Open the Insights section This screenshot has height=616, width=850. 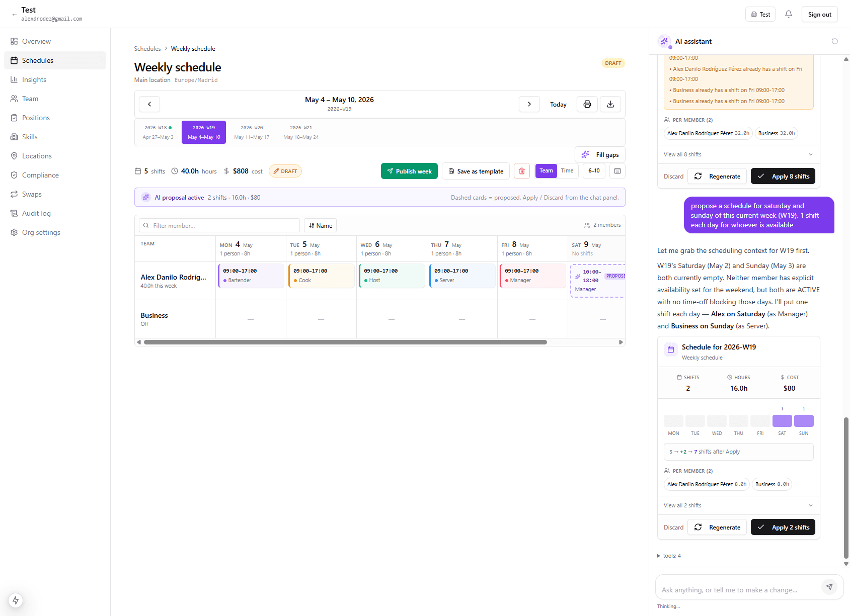tap(55, 79)
